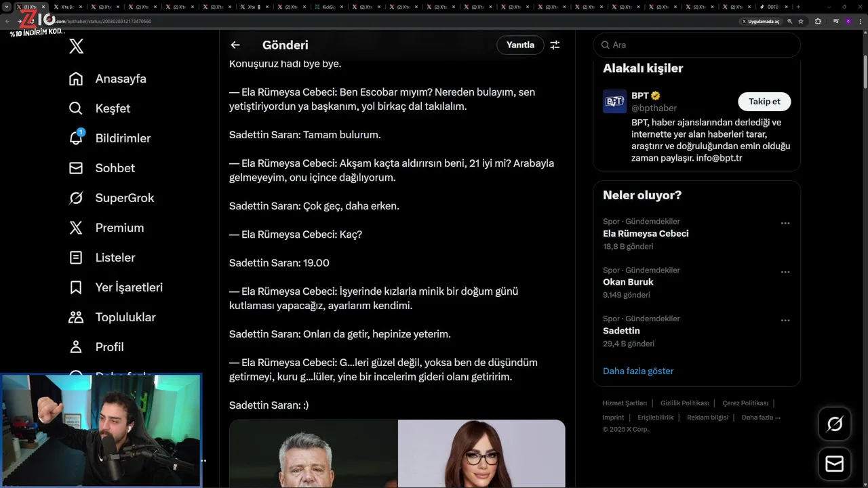Viewport: 868px width, 488px height.
Task: Bookmark page with browser star icon
Action: [801, 21]
